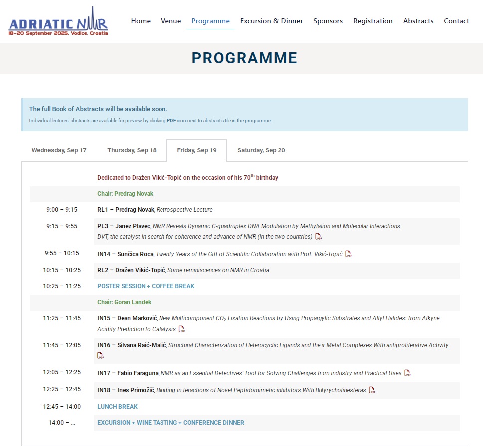Open the Venue menu item
This screenshot has height=448, width=483.
coord(171,21)
